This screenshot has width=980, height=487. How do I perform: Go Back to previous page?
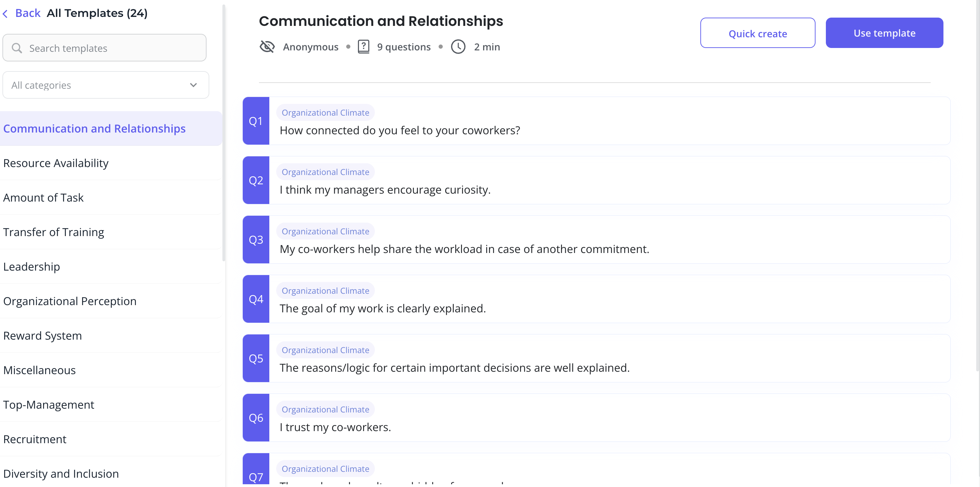tap(28, 13)
